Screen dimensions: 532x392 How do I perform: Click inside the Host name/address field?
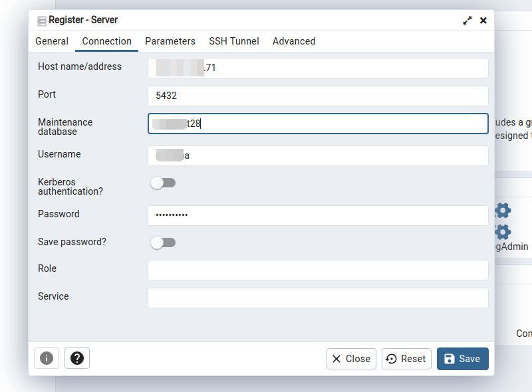pyautogui.click(x=318, y=68)
